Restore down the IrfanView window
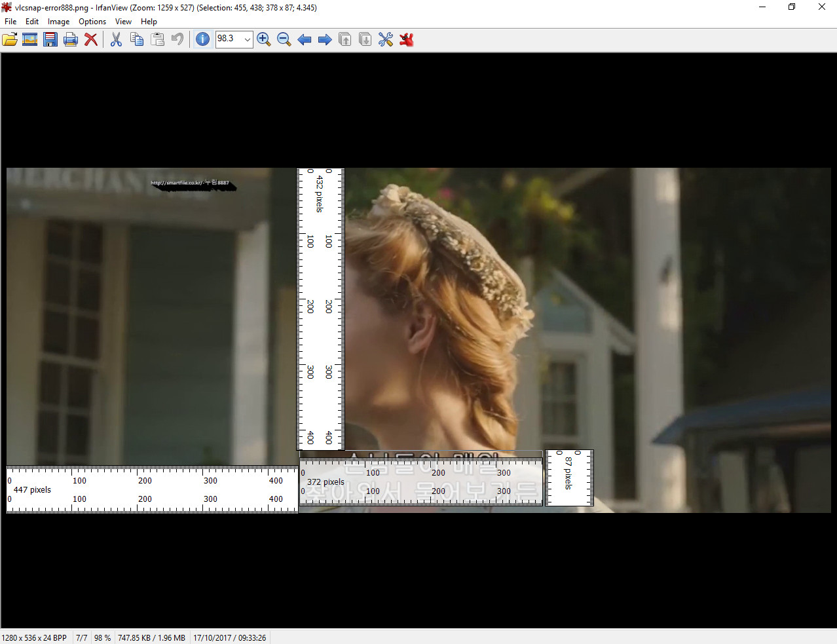 click(792, 7)
